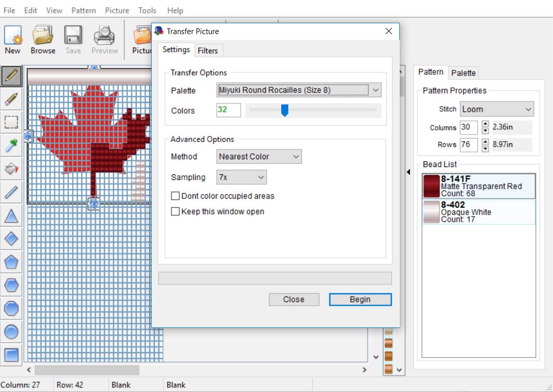Click the canvas scroll left arrow

pos(29,370)
